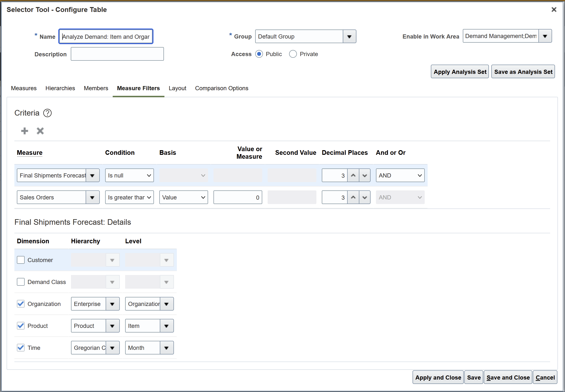Switch to the Hierarchies tab
The height and width of the screenshot is (392, 565).
[x=60, y=88]
